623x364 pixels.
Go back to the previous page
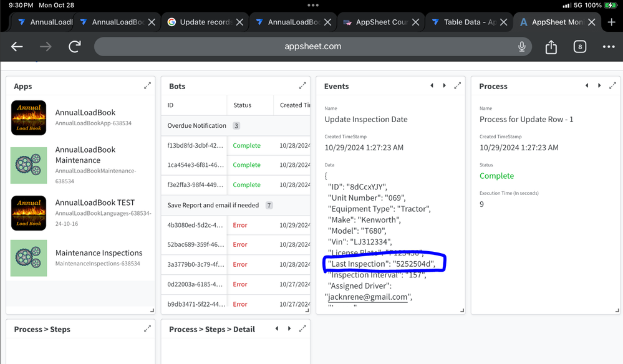tap(17, 47)
